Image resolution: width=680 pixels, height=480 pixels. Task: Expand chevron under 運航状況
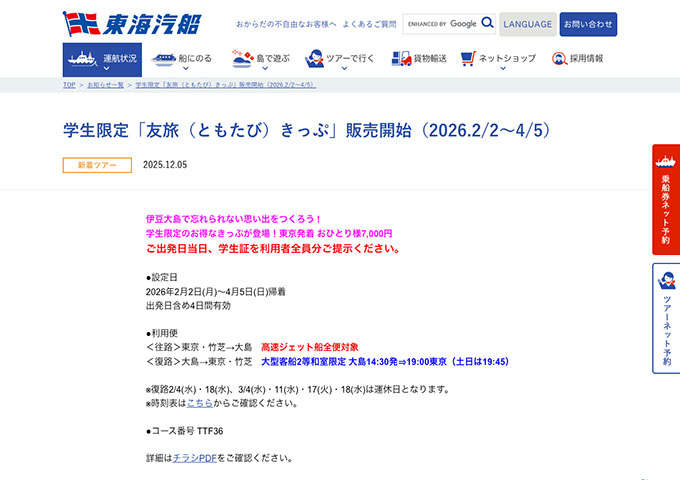[x=107, y=69]
